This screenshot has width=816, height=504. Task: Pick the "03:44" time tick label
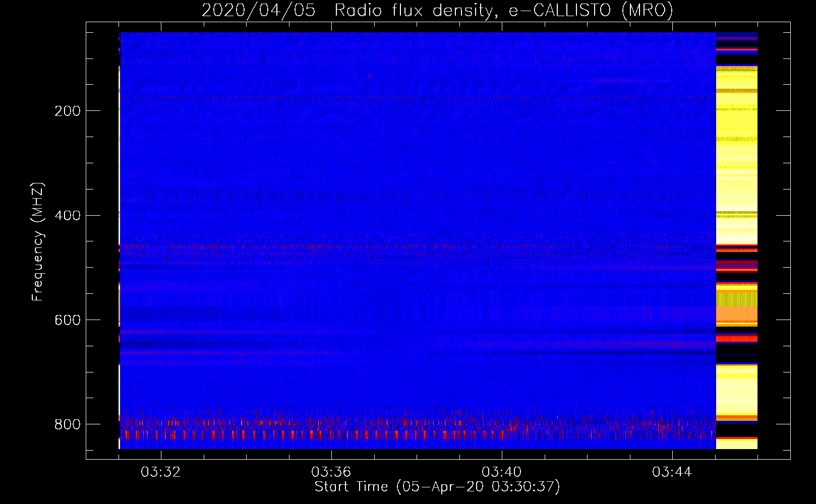click(x=672, y=472)
